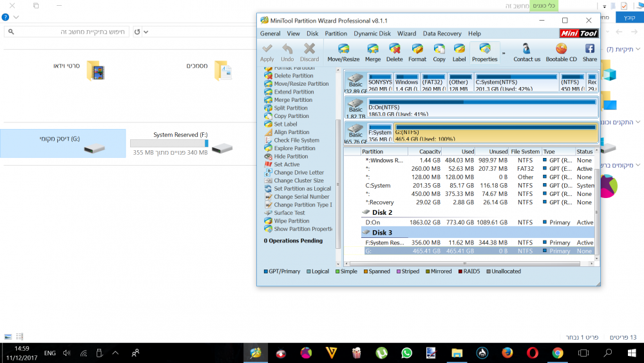
Task: Click the Change Cluster Size icon
Action: pyautogui.click(x=268, y=181)
